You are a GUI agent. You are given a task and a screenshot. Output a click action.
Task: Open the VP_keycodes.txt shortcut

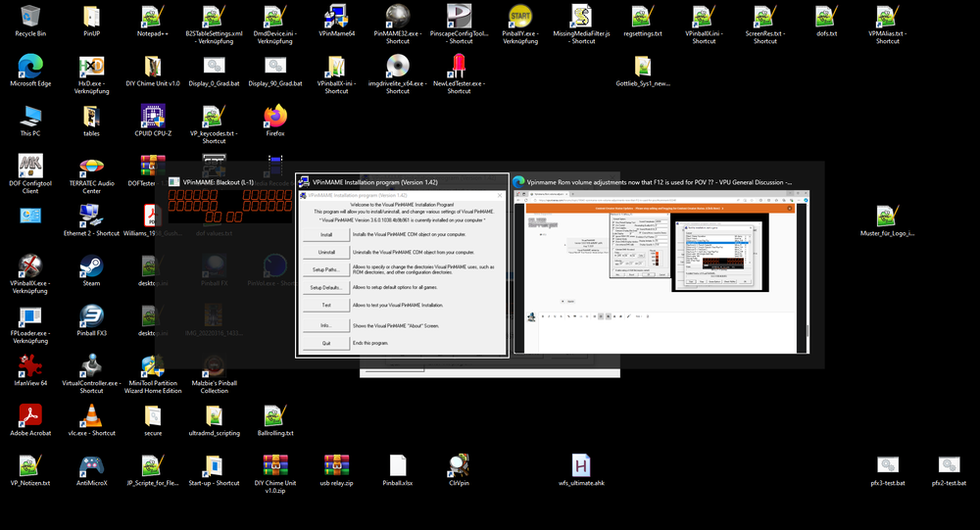pyautogui.click(x=214, y=117)
